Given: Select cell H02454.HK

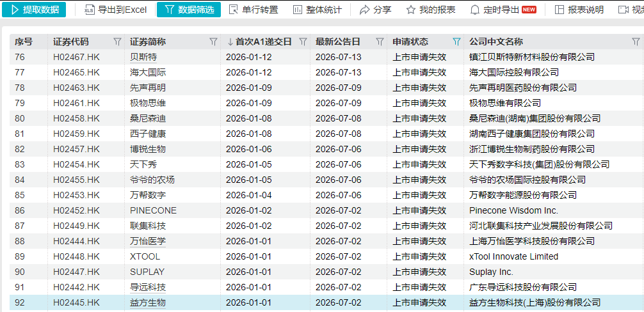Looking at the screenshot, I should click(76, 164).
